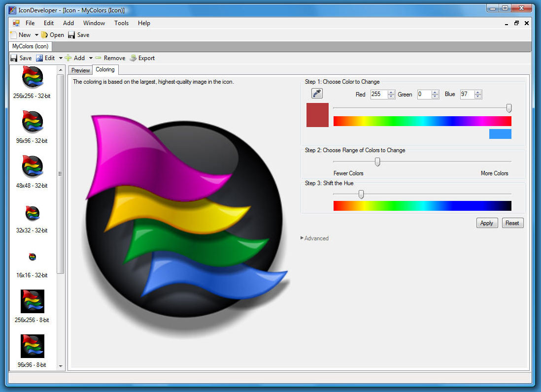This screenshot has width=541, height=392.
Task: Click the color range slider handle
Action: point(377,162)
